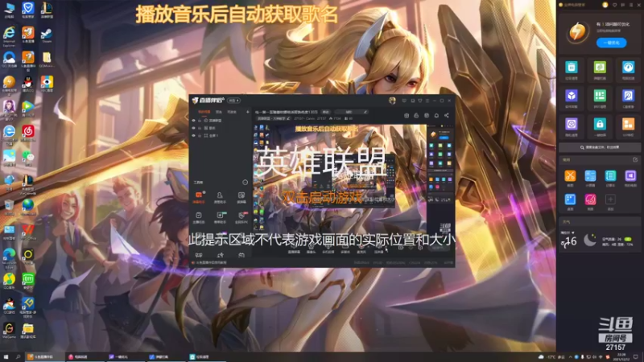644x362 pixels.
Task: Open the third tool in the toolbox's first row
Action: coord(242,197)
